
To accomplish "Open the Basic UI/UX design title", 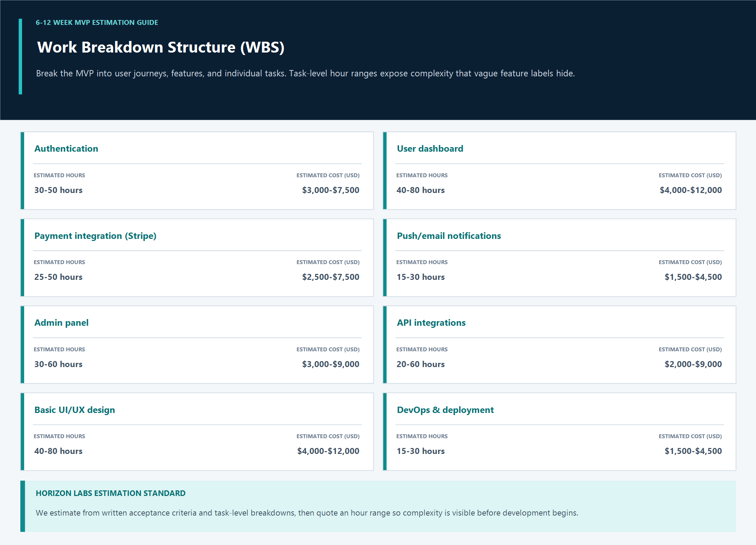I will pos(75,410).
